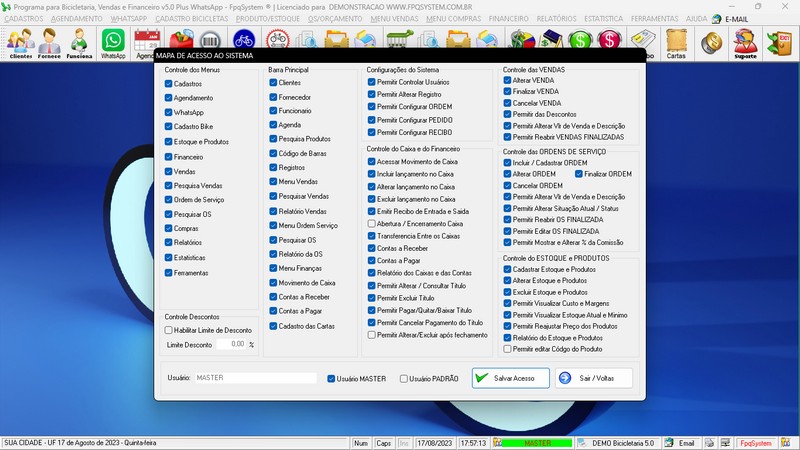The width and height of the screenshot is (800, 450).
Task: Open the FINANCEIRO menu
Action: point(508,19)
